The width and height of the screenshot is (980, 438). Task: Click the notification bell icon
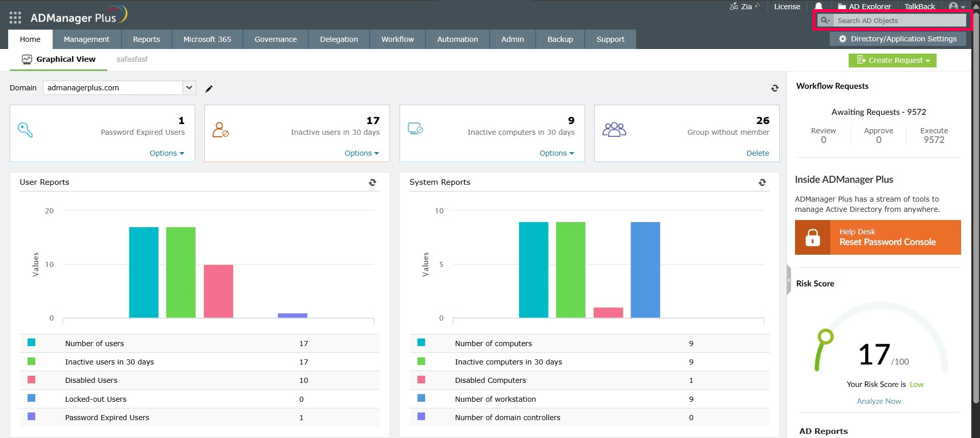pos(819,7)
